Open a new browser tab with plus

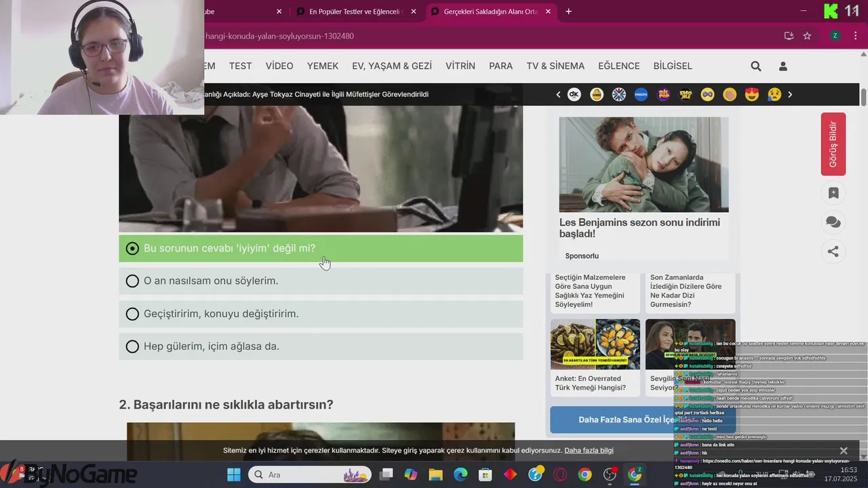point(568,12)
